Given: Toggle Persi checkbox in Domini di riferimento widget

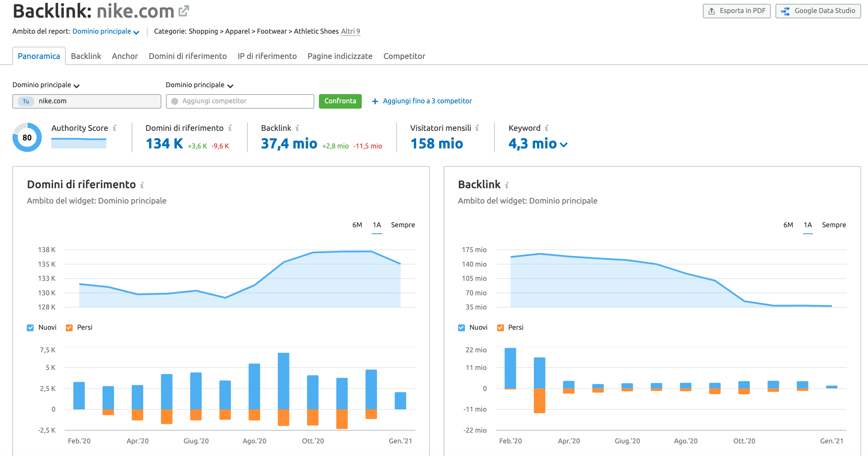Looking at the screenshot, I should pyautogui.click(x=69, y=327).
